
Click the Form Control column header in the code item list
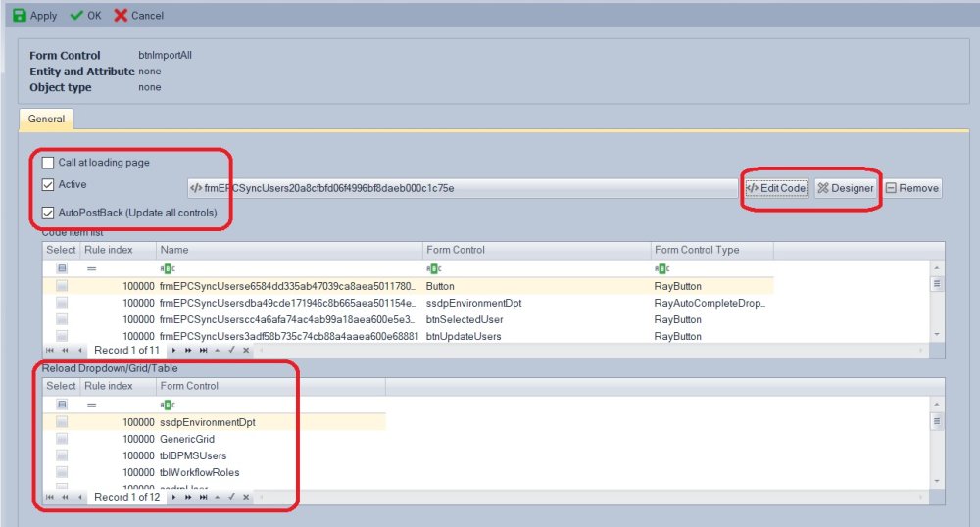coord(536,250)
